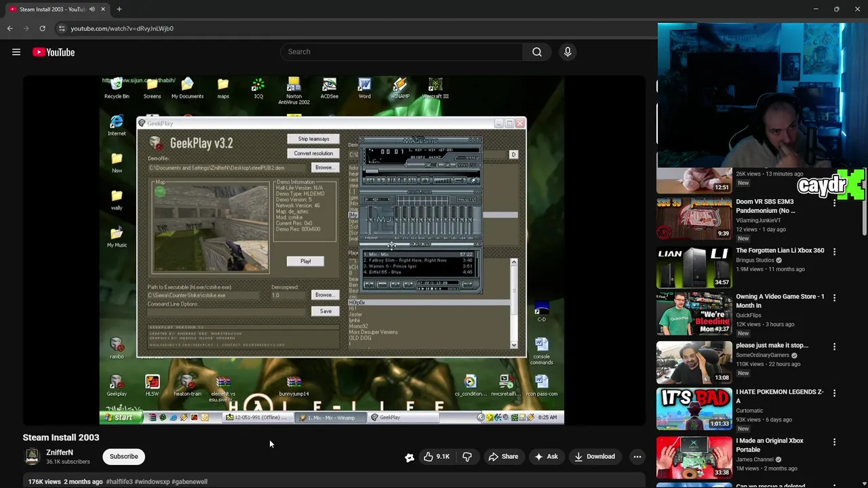
Task: Click the sidebar recommendations scrollbar
Action: (864, 203)
